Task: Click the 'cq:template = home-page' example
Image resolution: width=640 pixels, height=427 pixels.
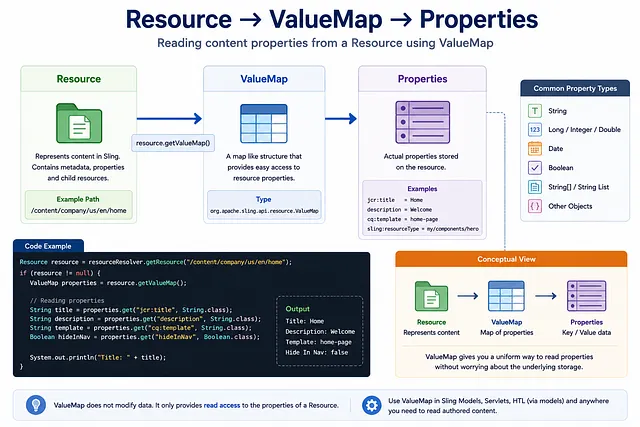Action: tap(402, 219)
